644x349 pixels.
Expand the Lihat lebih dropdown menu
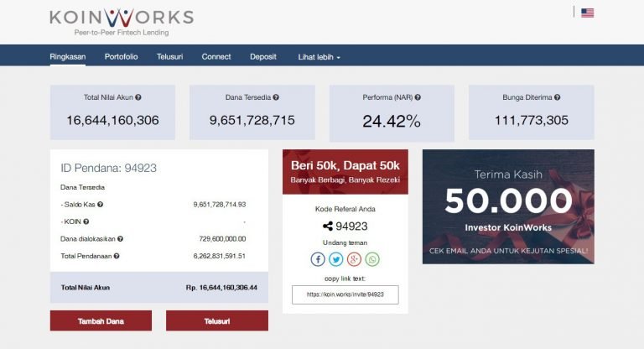[319, 57]
